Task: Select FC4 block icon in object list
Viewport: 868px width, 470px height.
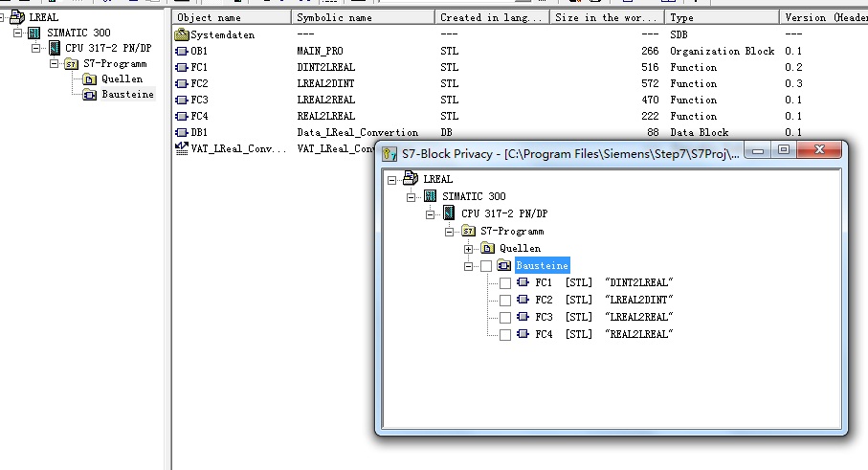Action: [182, 116]
